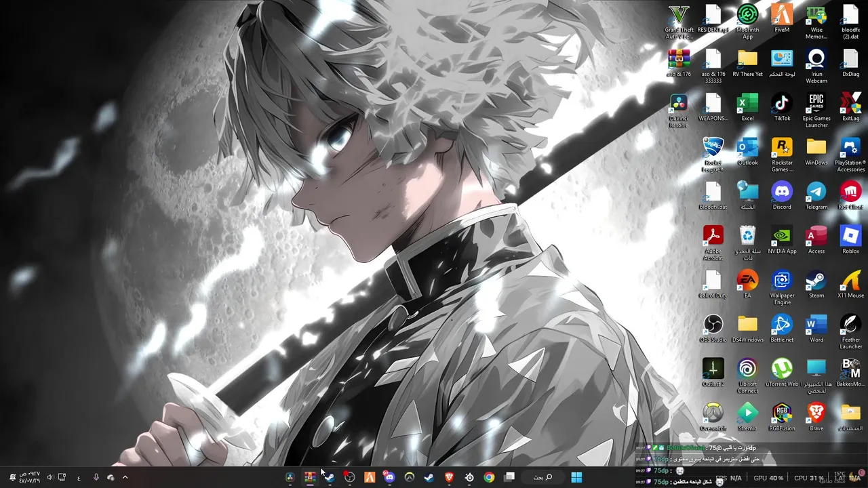
Task: Open the volume speaker tray icon
Action: tap(50, 477)
